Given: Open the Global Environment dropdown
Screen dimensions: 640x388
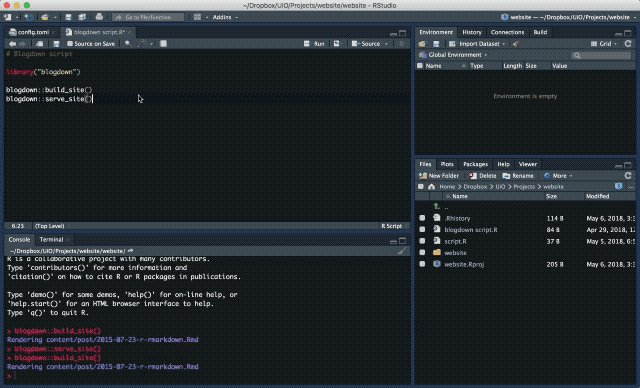Looking at the screenshot, I should click(x=453, y=55).
